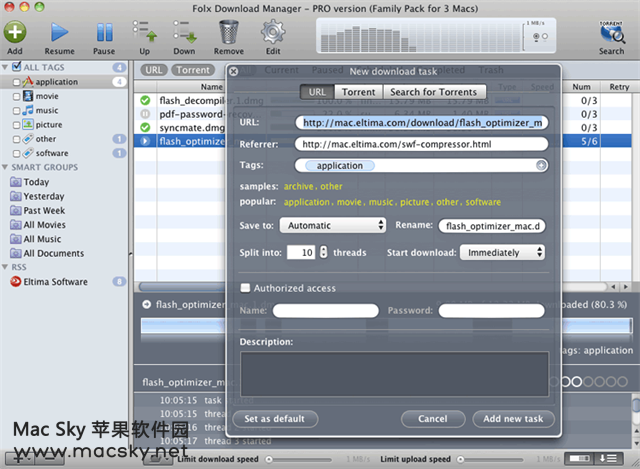Close the New download task dialog
The image size is (640, 469).
tap(233, 71)
